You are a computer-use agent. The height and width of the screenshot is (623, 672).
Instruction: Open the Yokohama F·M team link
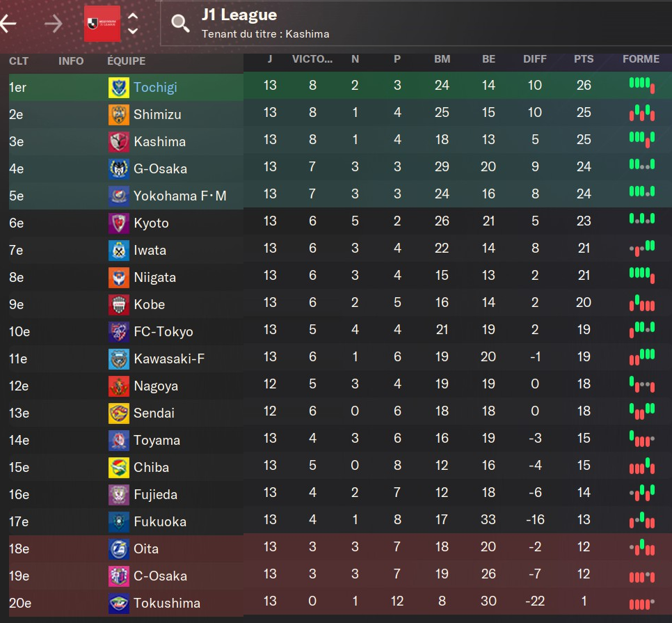click(x=180, y=196)
